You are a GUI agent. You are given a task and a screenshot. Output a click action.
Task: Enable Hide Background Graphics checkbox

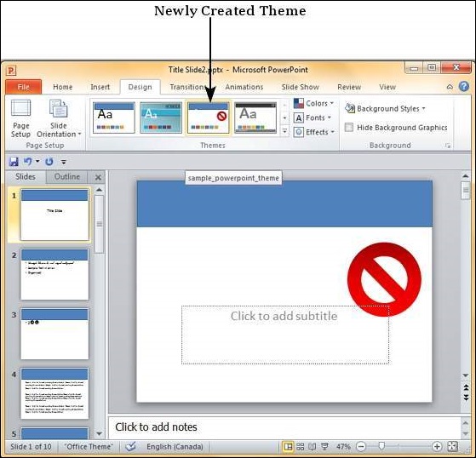tap(349, 127)
